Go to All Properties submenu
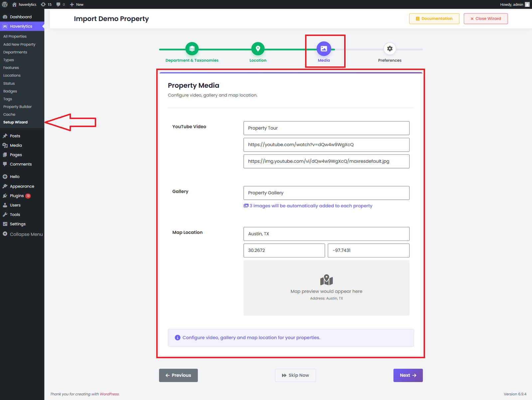532x400 pixels. [x=15, y=37]
